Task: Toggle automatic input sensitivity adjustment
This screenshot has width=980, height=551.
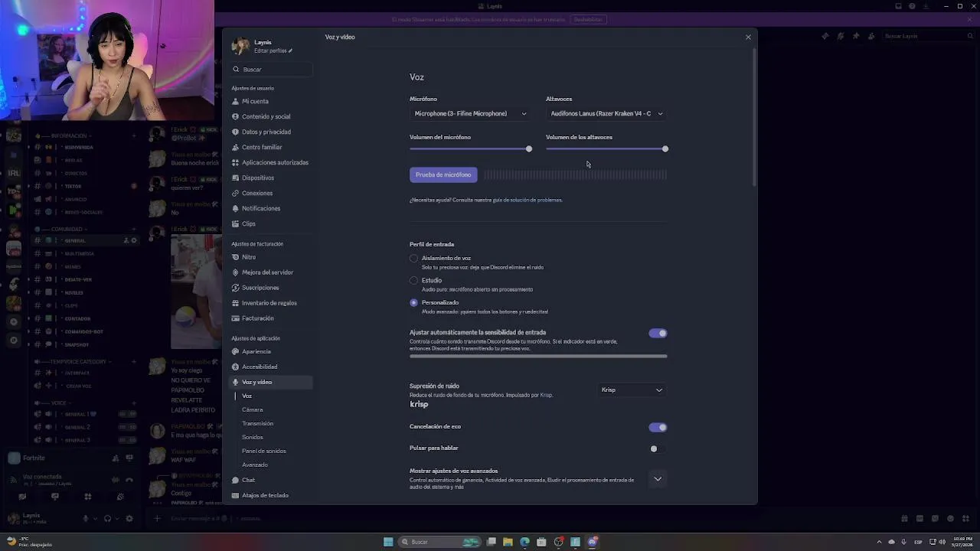Action: point(658,333)
